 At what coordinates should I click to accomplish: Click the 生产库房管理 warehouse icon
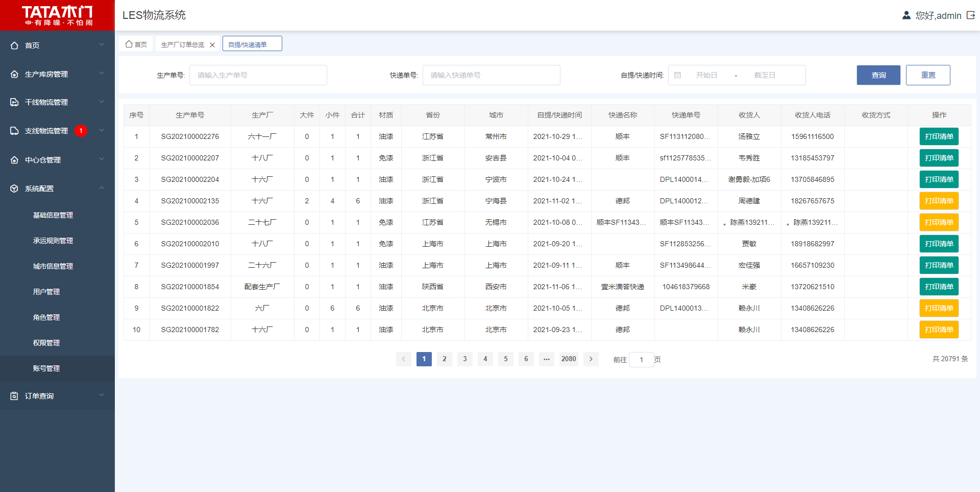tap(14, 74)
